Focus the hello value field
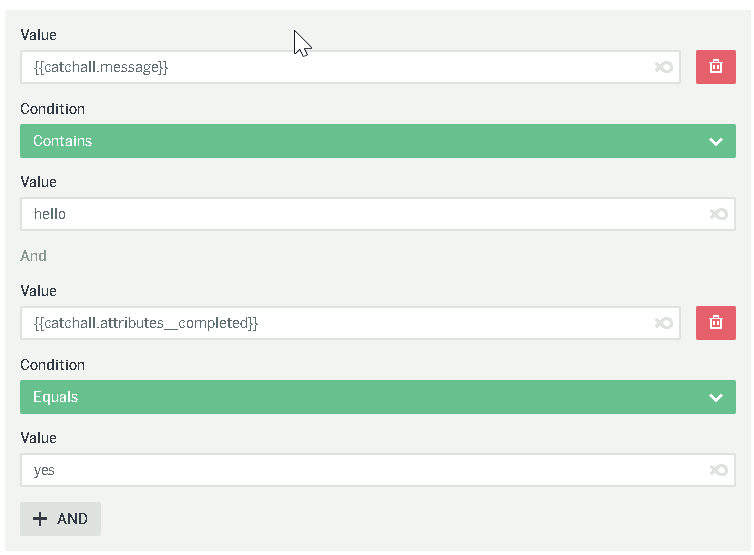 click(378, 214)
